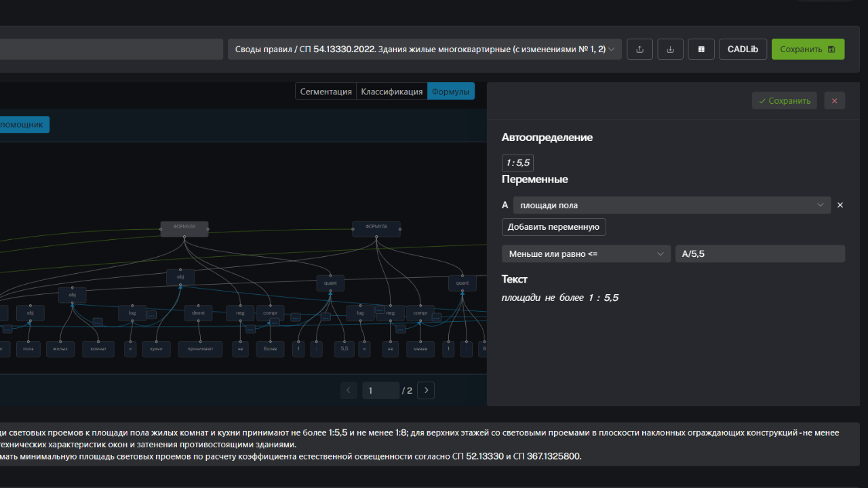Screen dimensions: 868x488
Task: Open the 'площади пола' variable dropdown
Action: pyautogui.click(x=671, y=205)
